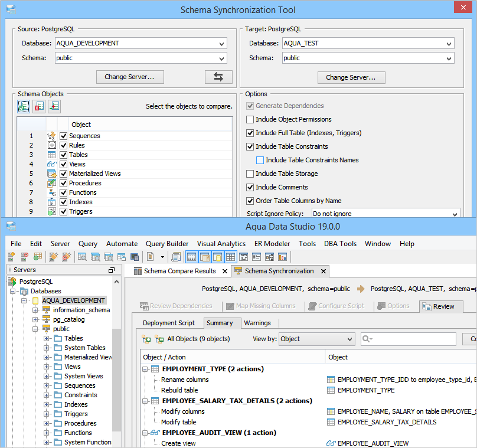Click the dark terminal window toolbar icon
Screen dimensions: 477x448
[x=135, y=257]
